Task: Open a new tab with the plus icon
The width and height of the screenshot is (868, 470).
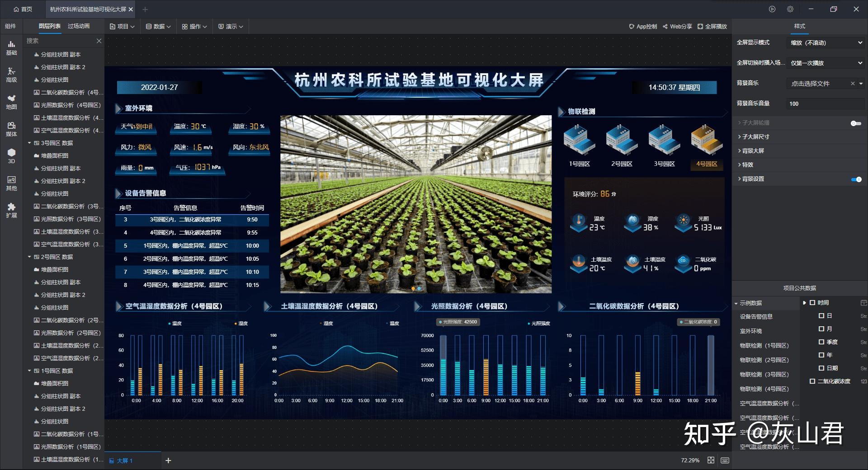Action: (x=145, y=9)
